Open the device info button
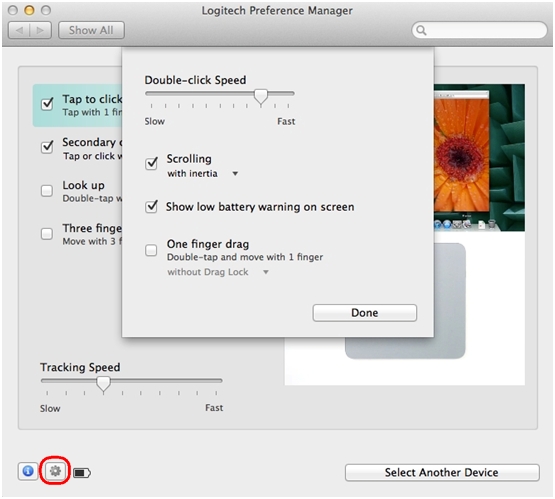Image resolution: width=555 pixels, height=499 pixels. point(28,471)
